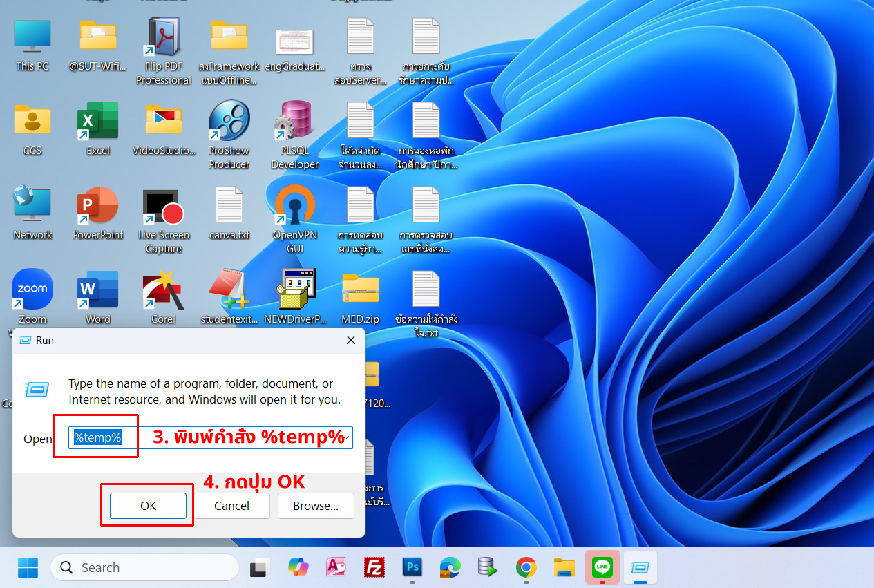Select the OpenVPN GUI desktop shortcut

295,214
